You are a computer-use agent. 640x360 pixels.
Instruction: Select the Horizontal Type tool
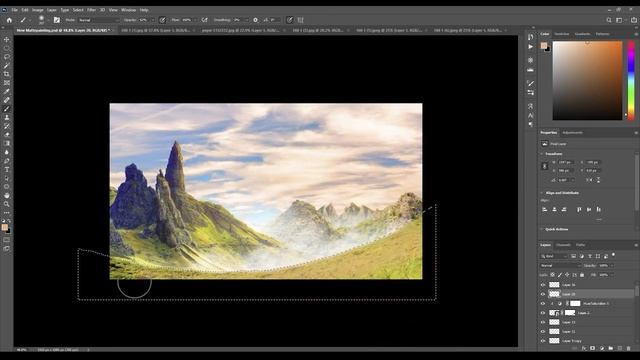pos(7,169)
